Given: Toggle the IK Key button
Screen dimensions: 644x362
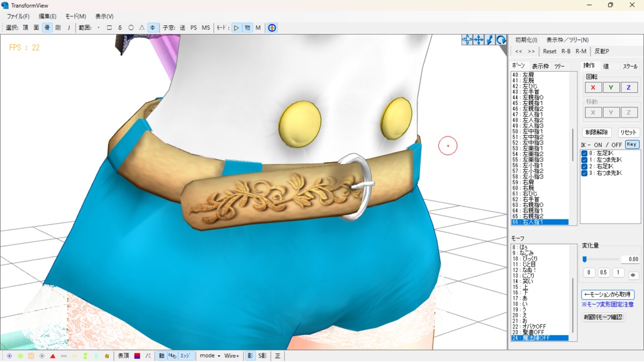Looking at the screenshot, I should click(631, 145).
